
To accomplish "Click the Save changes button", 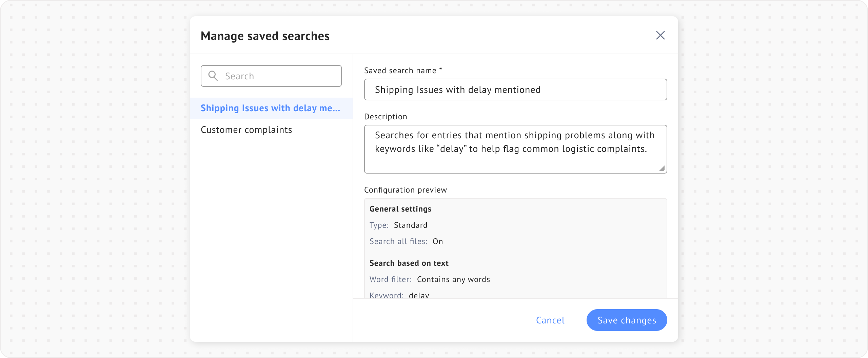I will coord(627,320).
